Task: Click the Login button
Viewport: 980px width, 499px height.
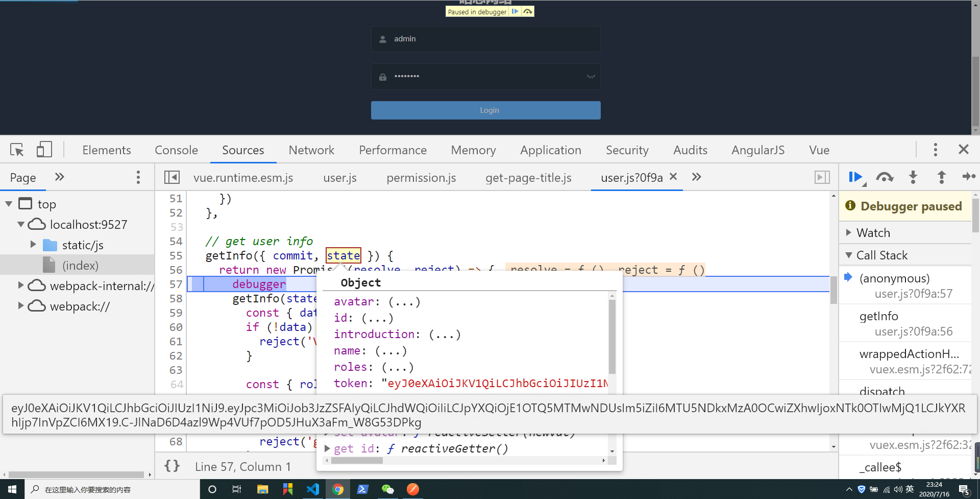Action: click(485, 110)
